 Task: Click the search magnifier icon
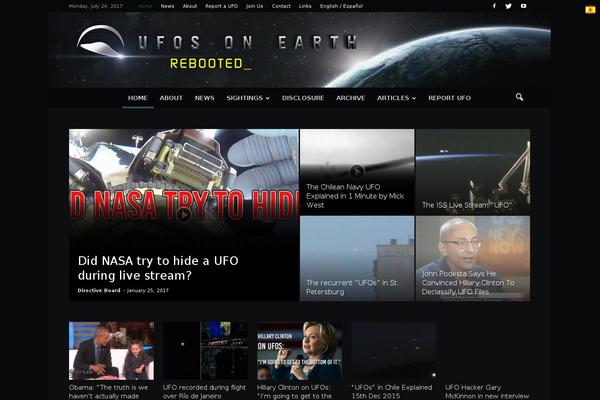coord(519,97)
